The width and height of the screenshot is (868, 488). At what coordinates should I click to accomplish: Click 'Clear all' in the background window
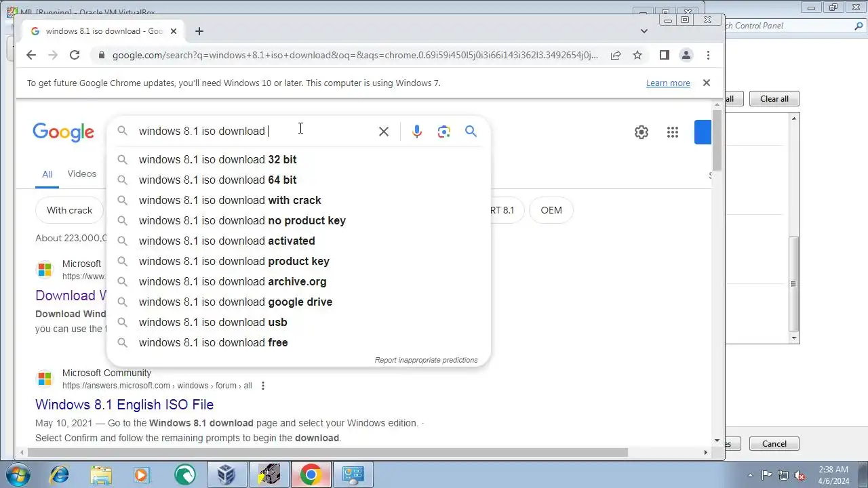coord(774,99)
